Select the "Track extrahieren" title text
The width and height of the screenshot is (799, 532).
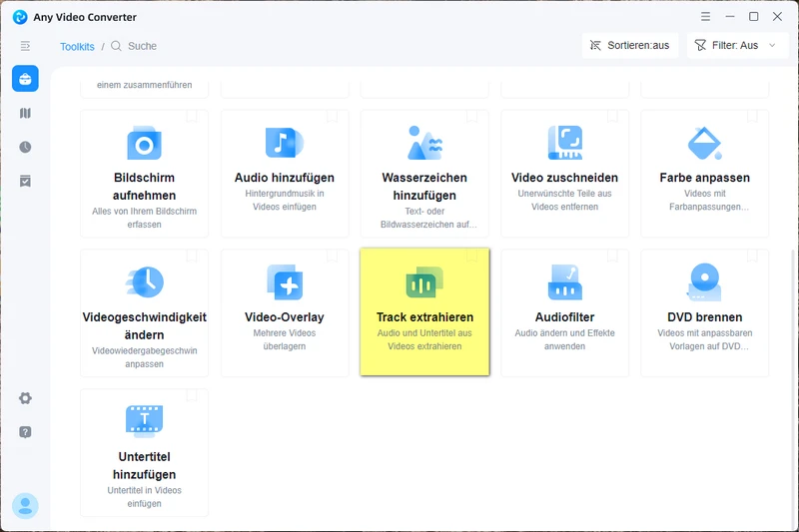pyautogui.click(x=425, y=317)
